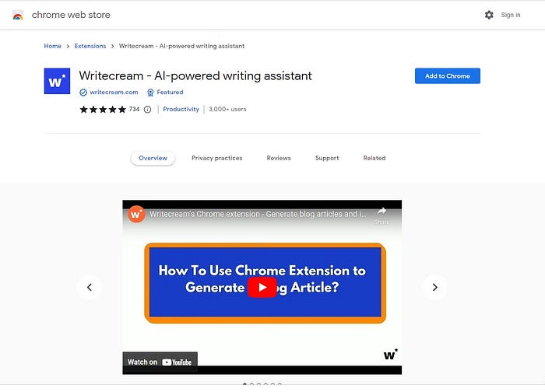Go to previous slide with left arrow
Screen dimensions: 545x392
[90, 287]
